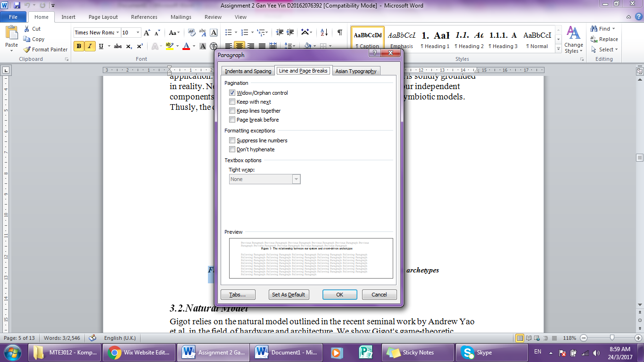Click the Tabs... button
The height and width of the screenshot is (362, 644).
238,295
